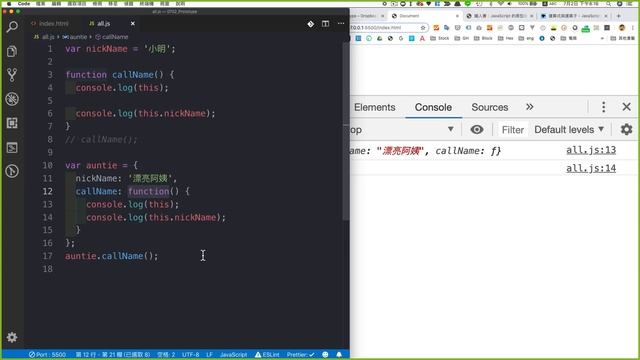640x360 pixels.
Task: Open the Chrome profile avatar
Action: 622,28
